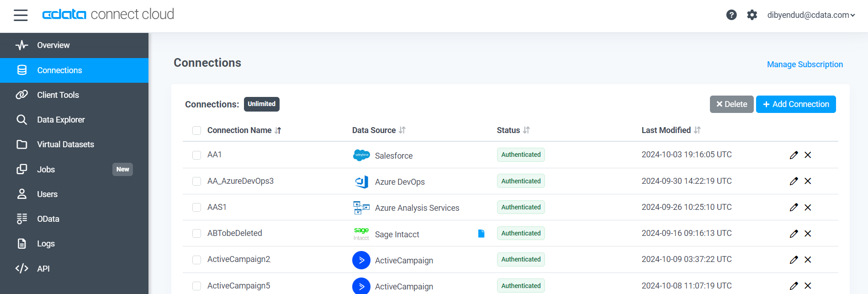868x294 pixels.
Task: Click the help question mark icon
Action: (x=731, y=15)
